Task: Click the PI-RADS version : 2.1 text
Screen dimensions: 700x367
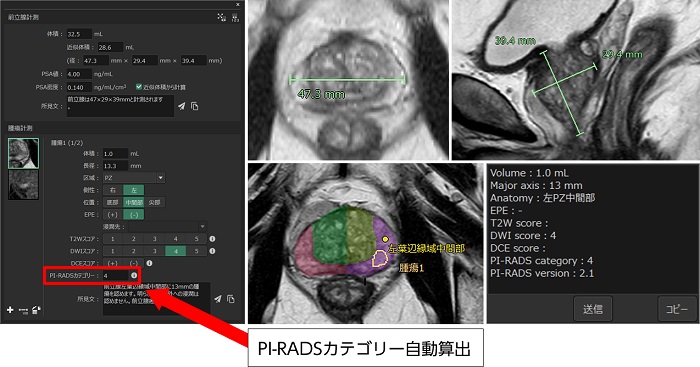Action: coord(542,273)
